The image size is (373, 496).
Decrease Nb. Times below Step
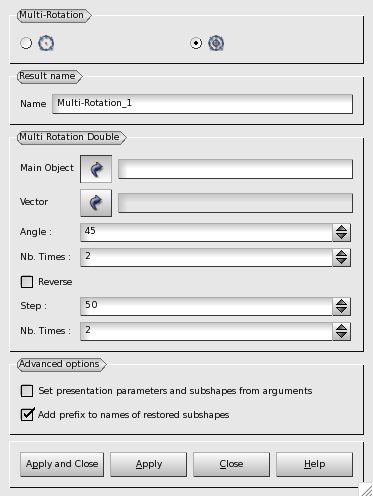(x=341, y=335)
